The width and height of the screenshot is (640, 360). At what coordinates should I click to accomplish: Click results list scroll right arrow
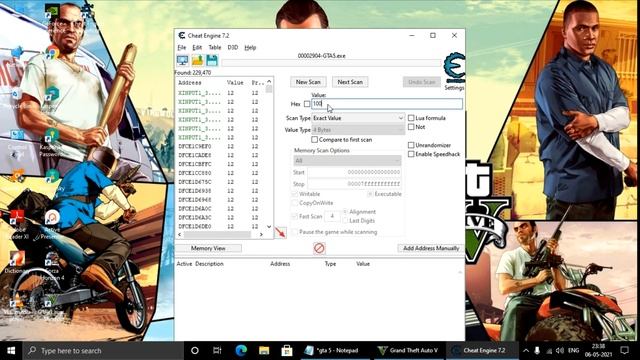[x=261, y=235]
